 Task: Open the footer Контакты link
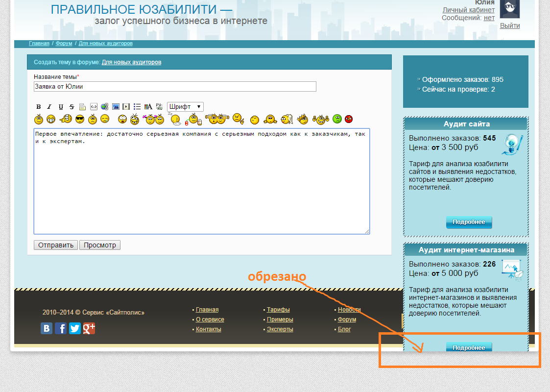tap(208, 329)
